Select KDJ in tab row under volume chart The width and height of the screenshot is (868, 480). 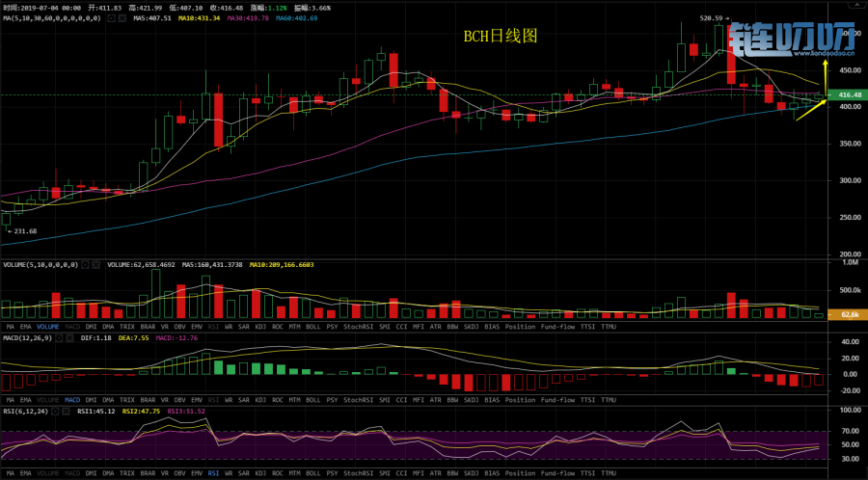258,326
